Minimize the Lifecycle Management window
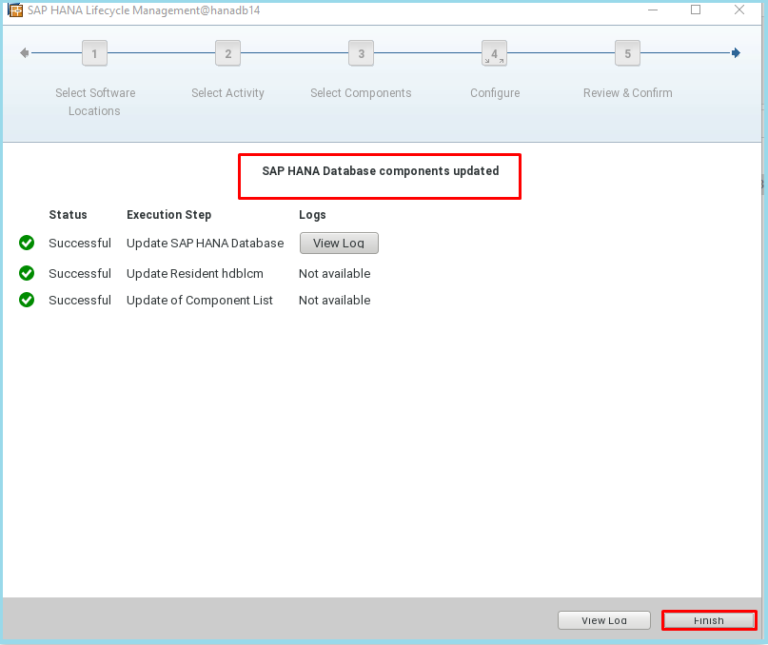 pyautogui.click(x=653, y=10)
